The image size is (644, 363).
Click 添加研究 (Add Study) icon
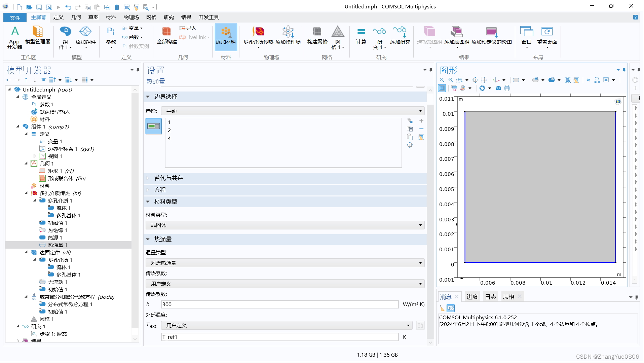(400, 35)
